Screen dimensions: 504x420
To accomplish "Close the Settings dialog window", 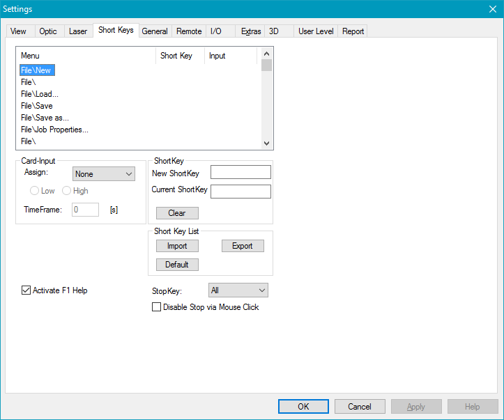I will click(491, 9).
